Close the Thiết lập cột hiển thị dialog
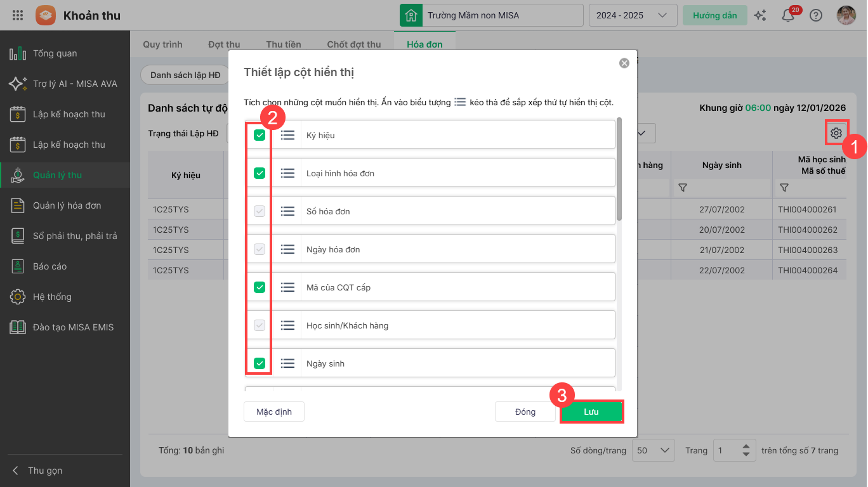This screenshot has width=868, height=487. click(x=624, y=63)
